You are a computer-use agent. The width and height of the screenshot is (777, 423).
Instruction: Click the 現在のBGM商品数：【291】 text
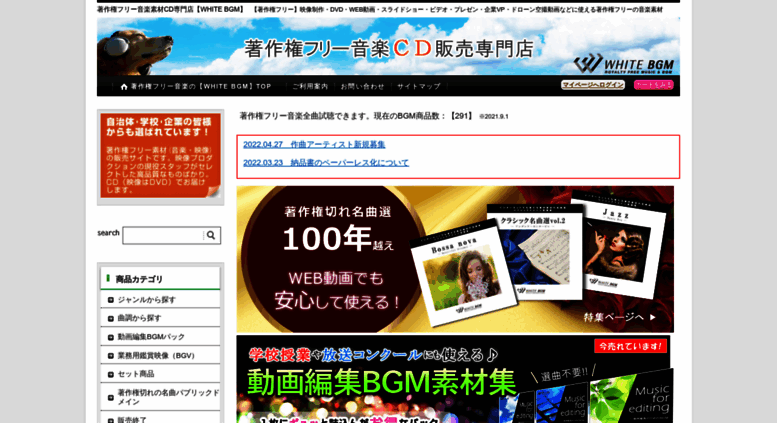click(424, 116)
